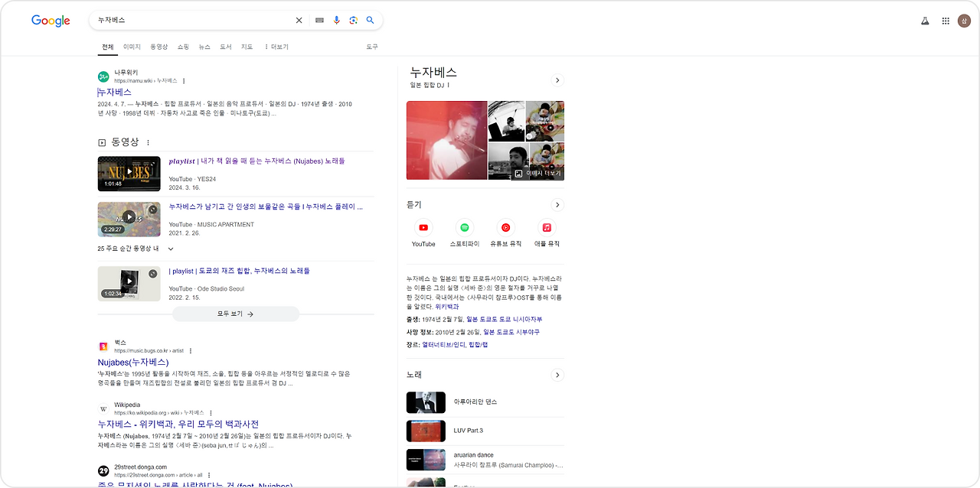Select the 전체 search tab
Screen dimensions: 980x488
107,47
